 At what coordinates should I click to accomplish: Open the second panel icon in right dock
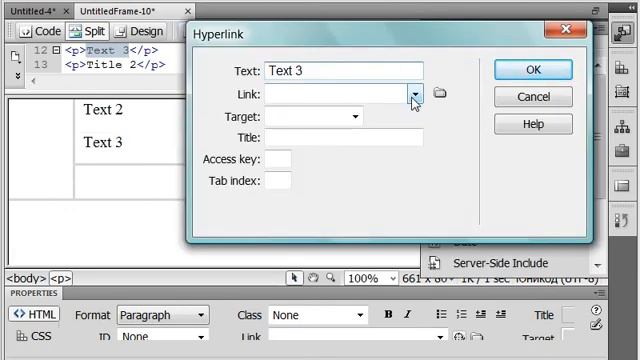pyautogui.click(x=622, y=68)
